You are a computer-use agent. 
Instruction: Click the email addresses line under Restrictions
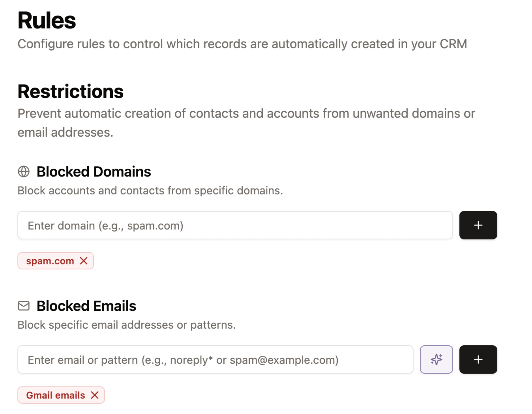pyautogui.click(x=65, y=132)
